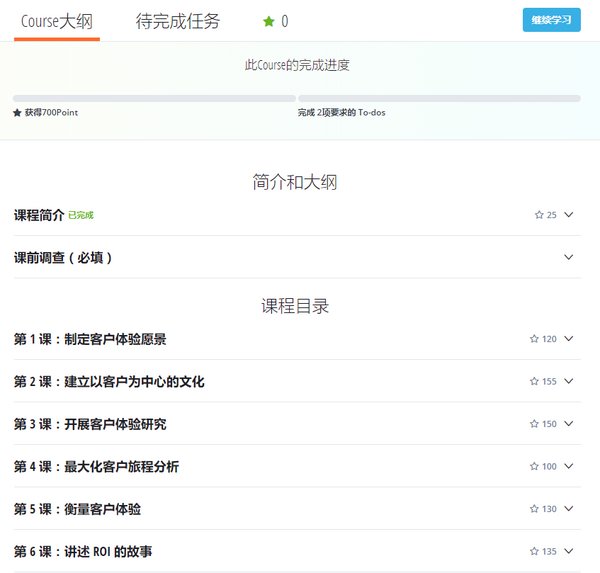Click the star icon for 第 4 课

point(534,467)
